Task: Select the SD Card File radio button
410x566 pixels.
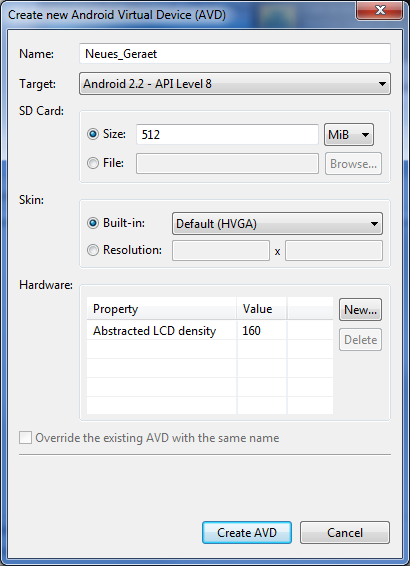Action: (x=93, y=163)
